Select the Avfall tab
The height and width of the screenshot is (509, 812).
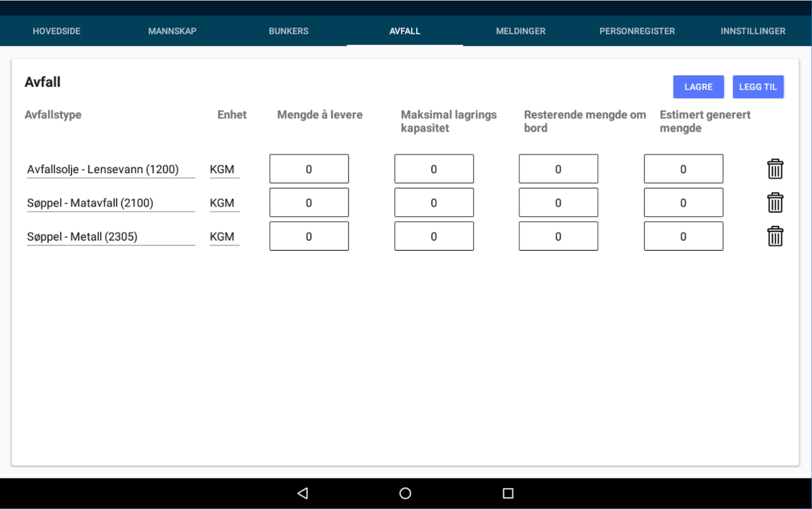tap(405, 31)
